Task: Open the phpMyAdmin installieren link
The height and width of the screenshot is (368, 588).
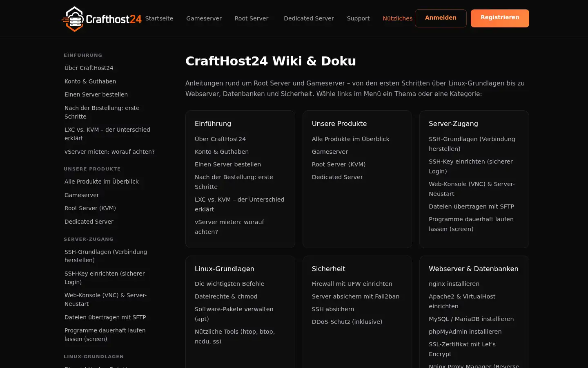Action: [x=465, y=332]
